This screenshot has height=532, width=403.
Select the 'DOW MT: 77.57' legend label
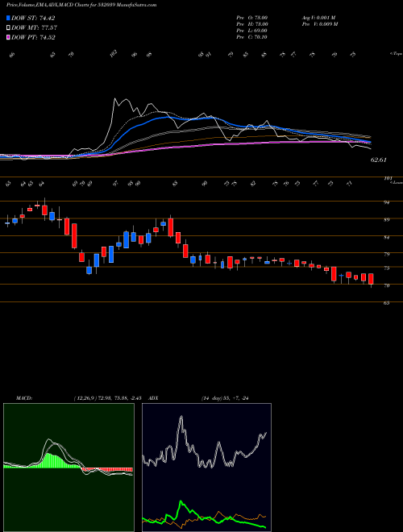[x=34, y=28]
